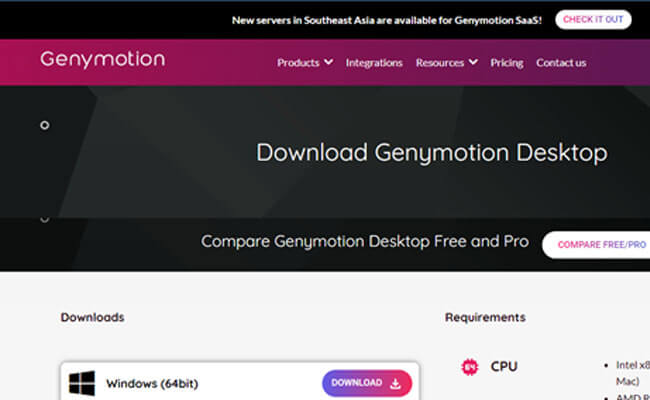Click the CPU label text

click(x=504, y=366)
